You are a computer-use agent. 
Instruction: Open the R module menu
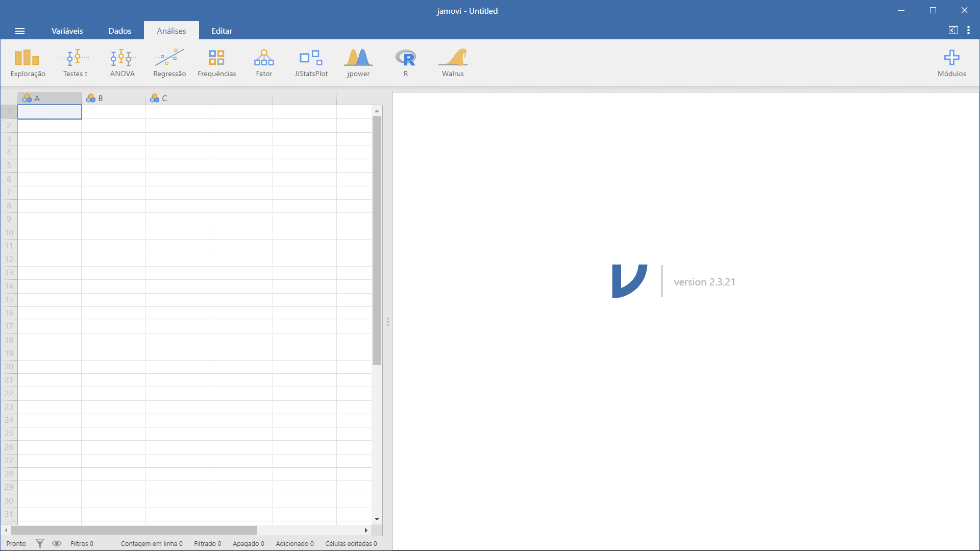pyautogui.click(x=406, y=63)
